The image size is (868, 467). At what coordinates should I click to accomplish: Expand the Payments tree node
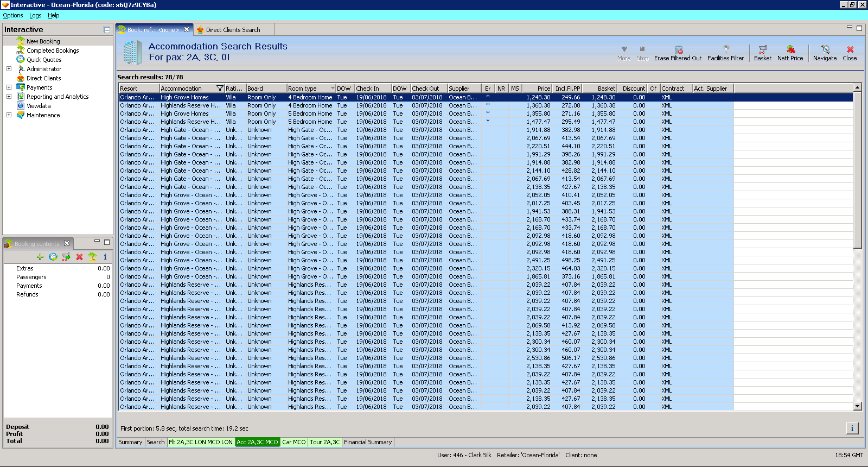click(x=9, y=87)
